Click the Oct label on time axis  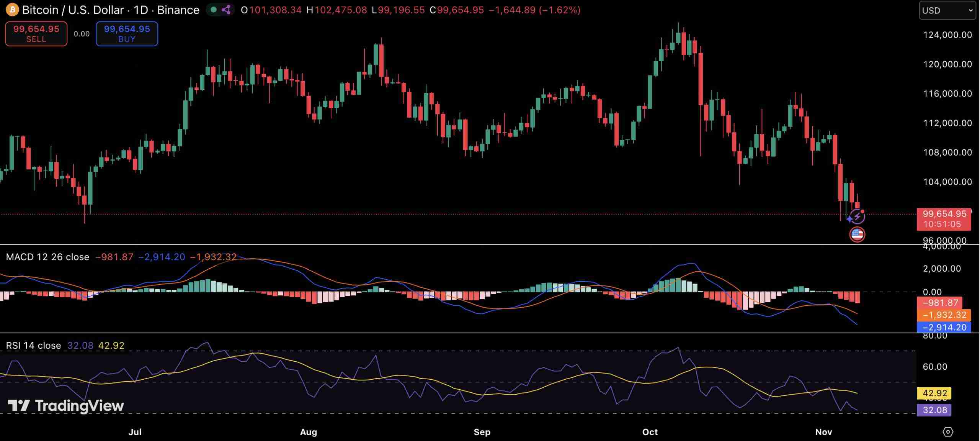[650, 432]
